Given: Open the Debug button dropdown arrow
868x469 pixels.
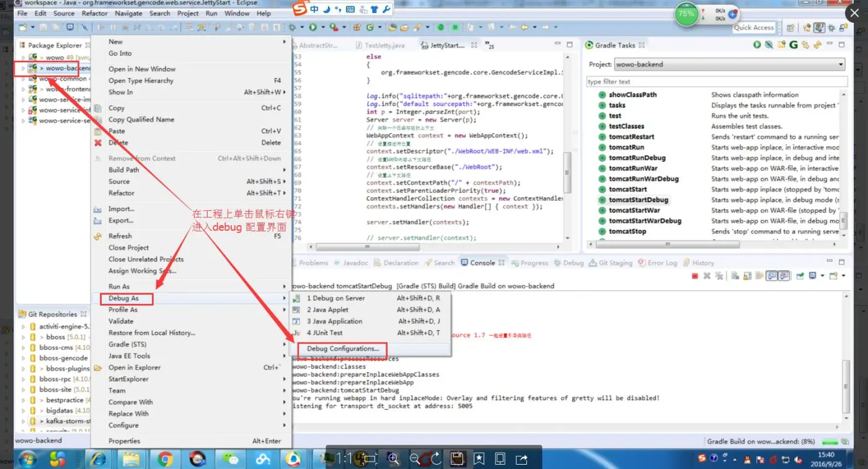Looking at the screenshot, I should coord(301,27).
